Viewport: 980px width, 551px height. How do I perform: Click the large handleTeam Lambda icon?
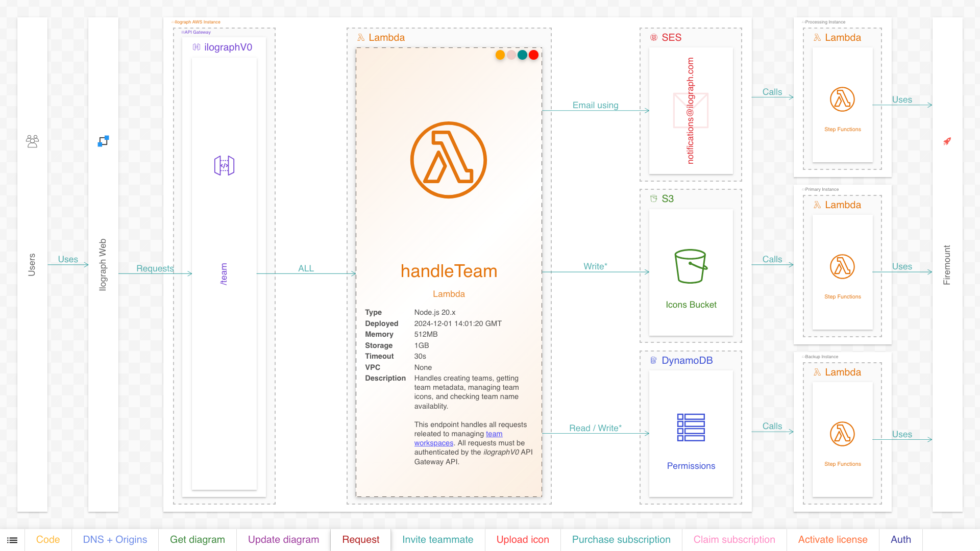(x=448, y=160)
